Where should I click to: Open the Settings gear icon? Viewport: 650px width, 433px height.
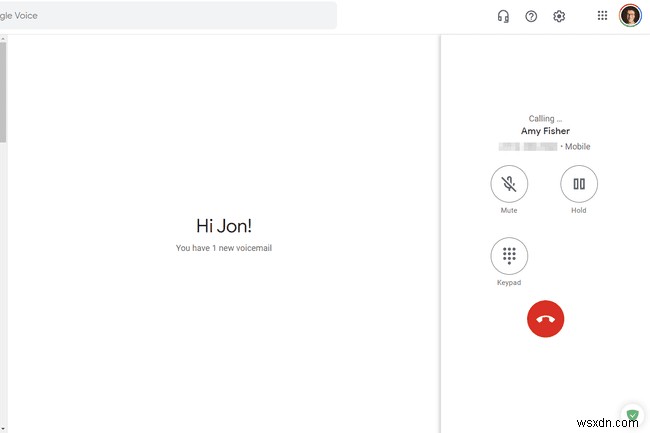tap(559, 16)
